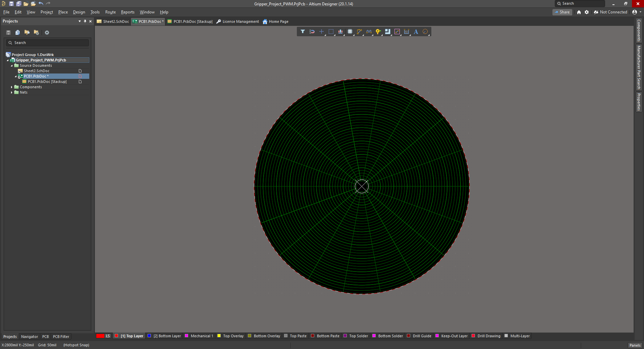Pick the Place Via tool
The width and height of the screenshot is (644, 349).
point(378,32)
